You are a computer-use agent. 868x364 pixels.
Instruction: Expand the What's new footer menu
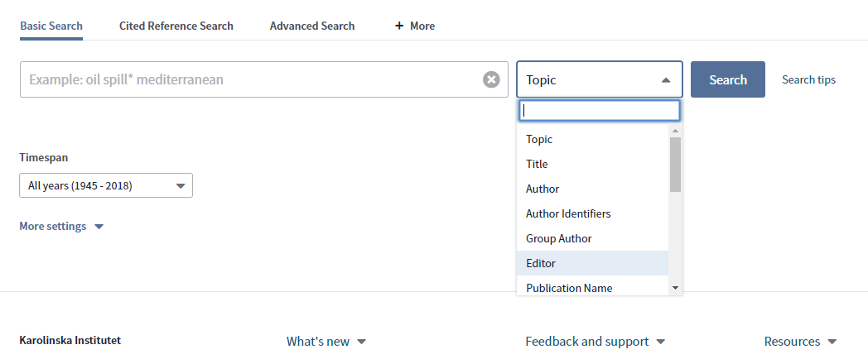click(326, 342)
